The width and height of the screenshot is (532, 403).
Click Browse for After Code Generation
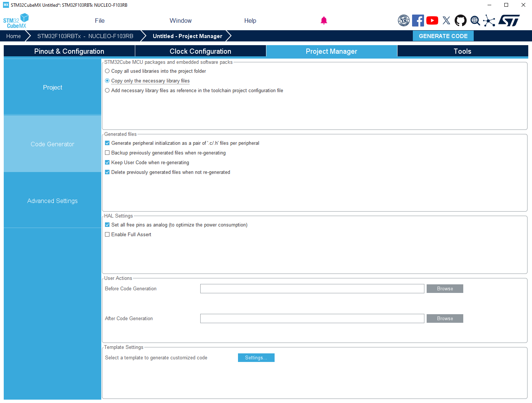click(445, 318)
